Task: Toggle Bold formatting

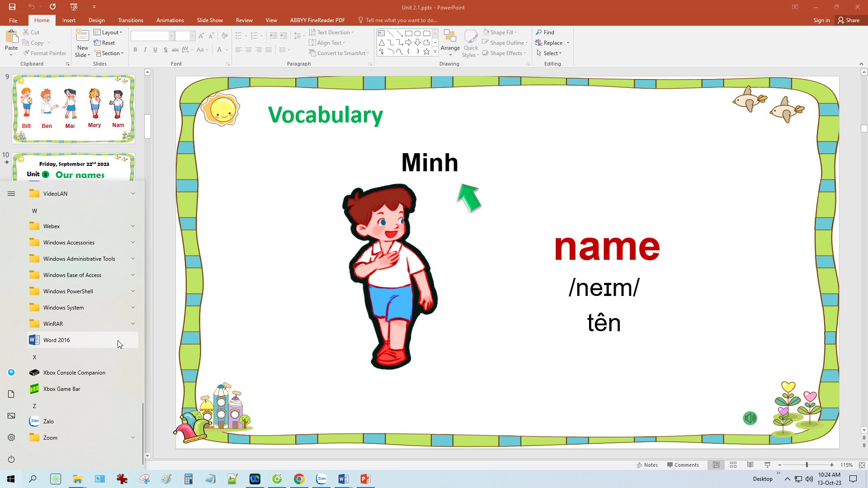Action: 135,50
